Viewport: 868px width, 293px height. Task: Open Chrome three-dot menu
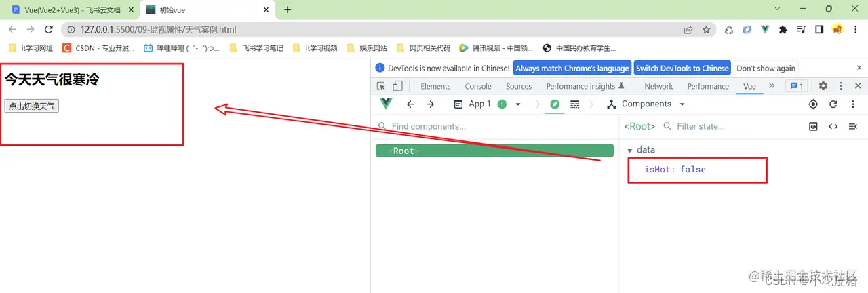point(856,30)
